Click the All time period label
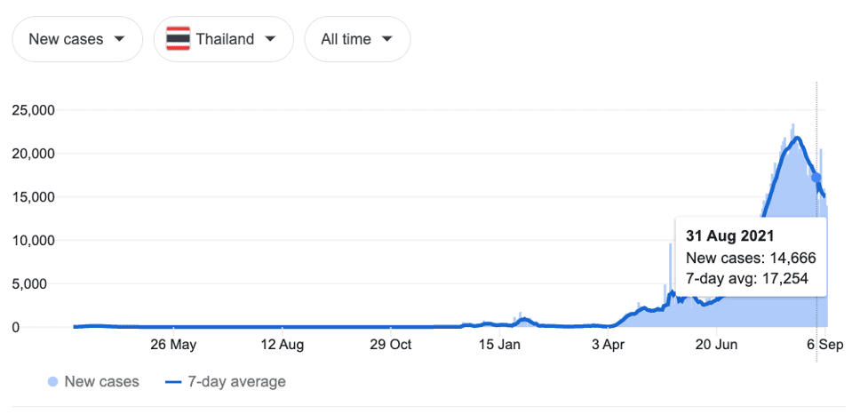Image resolution: width=868 pixels, height=414 pixels. click(346, 39)
